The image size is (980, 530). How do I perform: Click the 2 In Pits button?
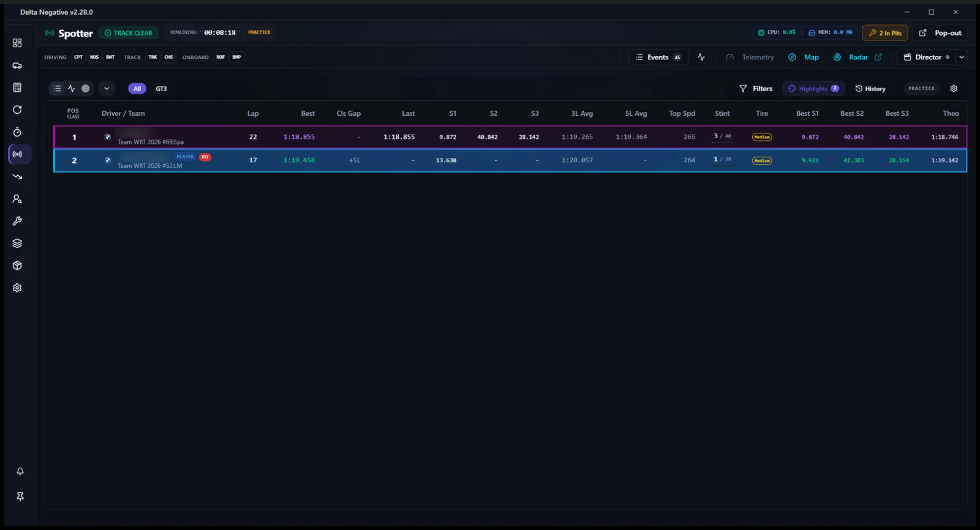coord(885,33)
